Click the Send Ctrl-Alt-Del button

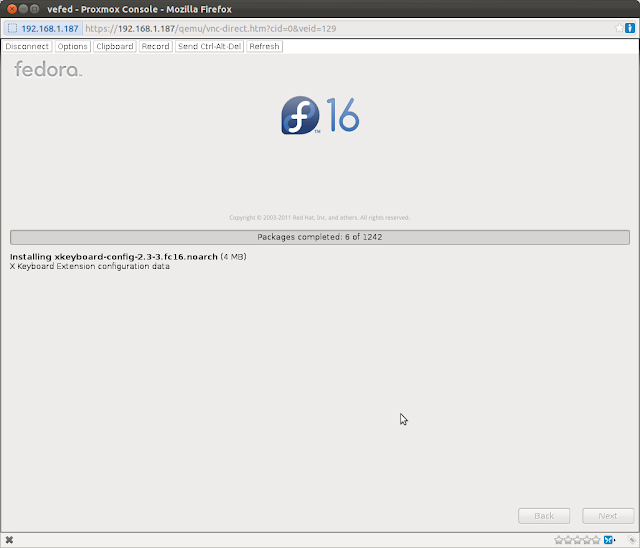209,47
